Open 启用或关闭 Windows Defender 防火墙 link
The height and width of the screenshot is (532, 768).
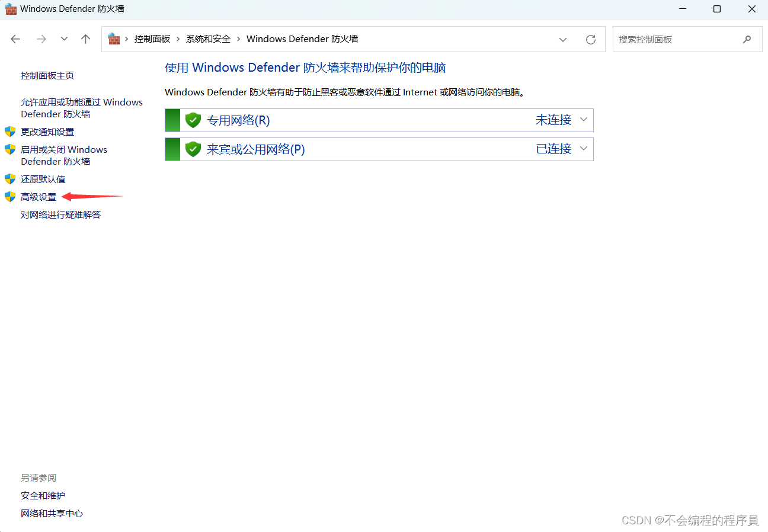[x=64, y=156]
